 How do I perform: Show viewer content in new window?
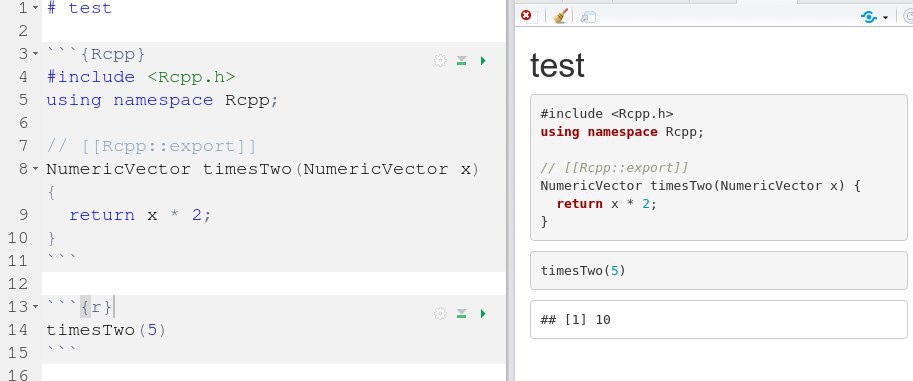588,17
